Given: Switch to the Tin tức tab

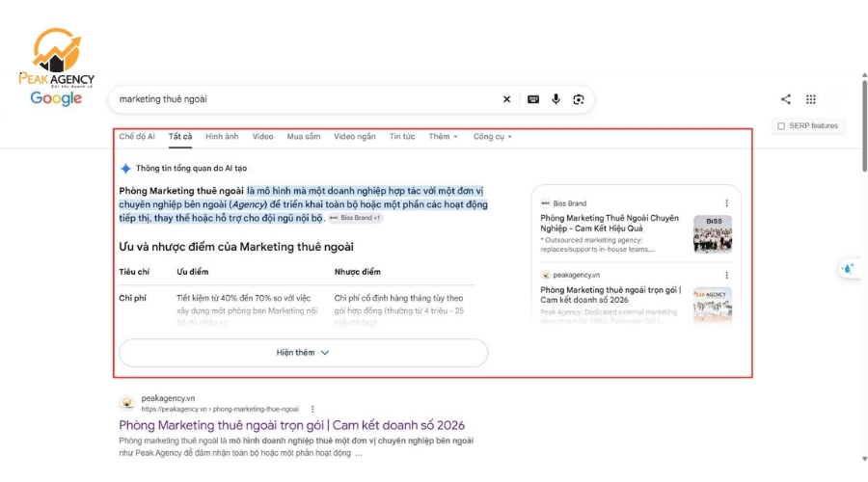Looking at the screenshot, I should click(x=402, y=136).
